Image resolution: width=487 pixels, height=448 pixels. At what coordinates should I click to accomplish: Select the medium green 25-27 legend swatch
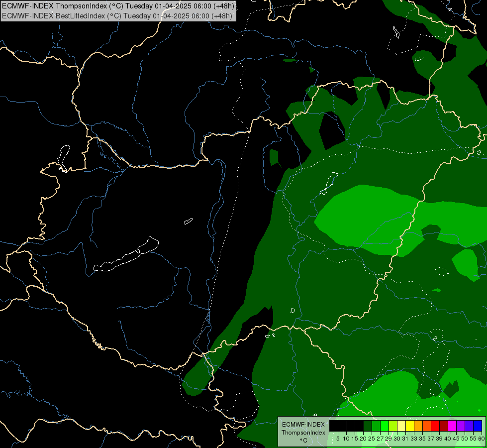(376, 426)
